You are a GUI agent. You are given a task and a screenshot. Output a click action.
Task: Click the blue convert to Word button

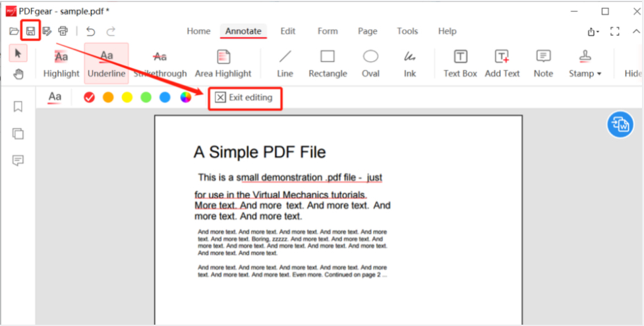coord(620,125)
